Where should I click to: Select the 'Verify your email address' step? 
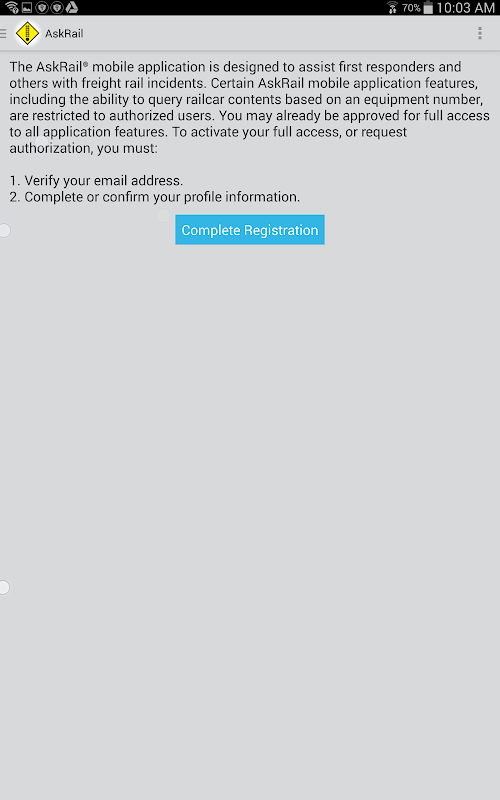tap(96, 181)
